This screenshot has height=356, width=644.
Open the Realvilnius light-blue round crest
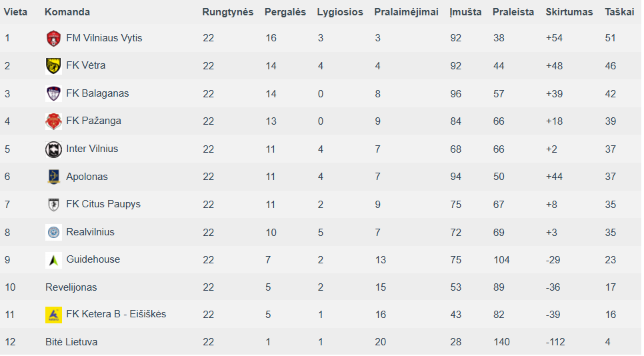53,232
